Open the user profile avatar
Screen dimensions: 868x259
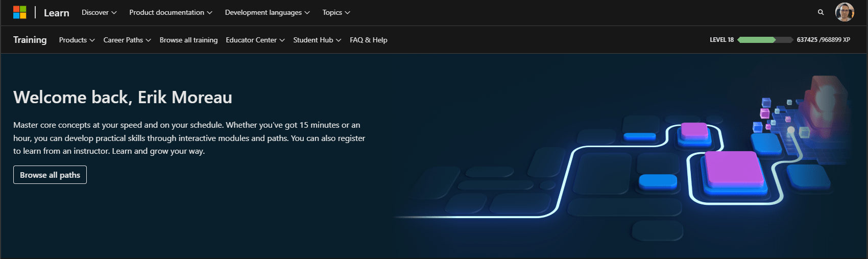pyautogui.click(x=845, y=12)
